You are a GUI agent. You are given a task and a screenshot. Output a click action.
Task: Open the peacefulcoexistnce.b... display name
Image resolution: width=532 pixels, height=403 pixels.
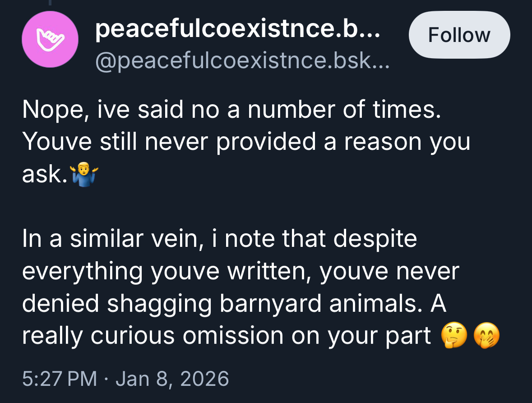point(238,30)
